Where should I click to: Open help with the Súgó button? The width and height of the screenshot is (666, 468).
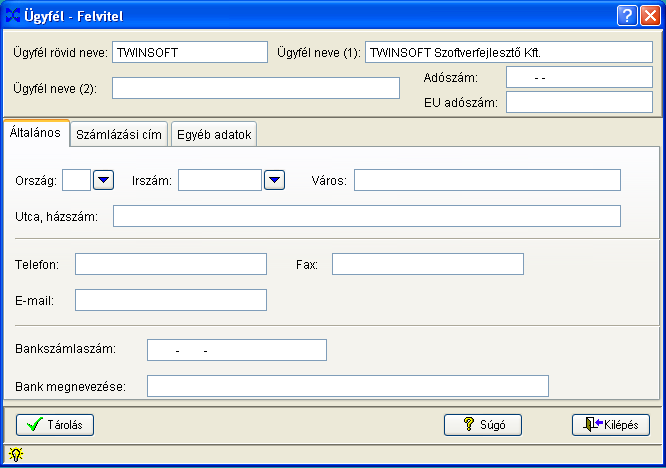click(483, 425)
